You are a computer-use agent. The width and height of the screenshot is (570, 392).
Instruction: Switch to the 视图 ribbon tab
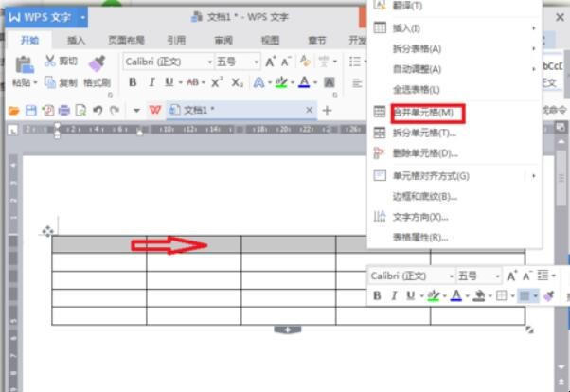(x=270, y=41)
